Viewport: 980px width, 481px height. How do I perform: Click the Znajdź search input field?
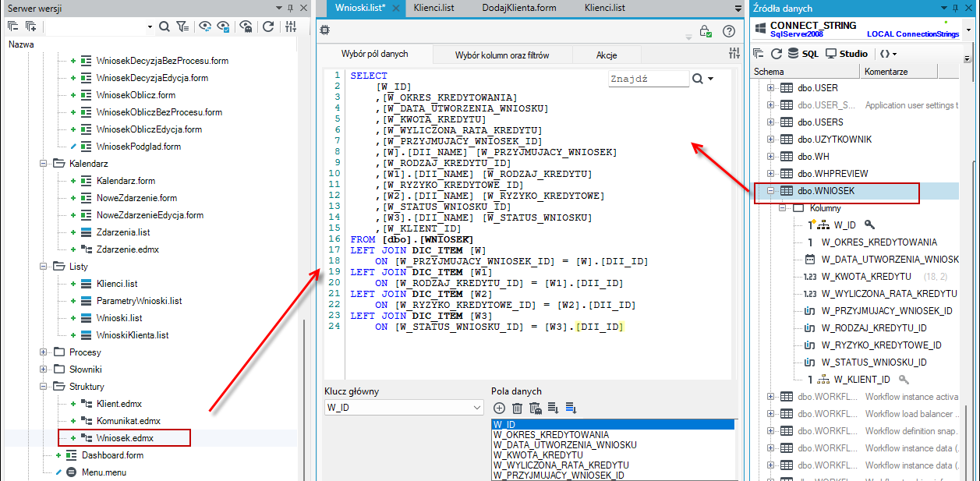648,79
